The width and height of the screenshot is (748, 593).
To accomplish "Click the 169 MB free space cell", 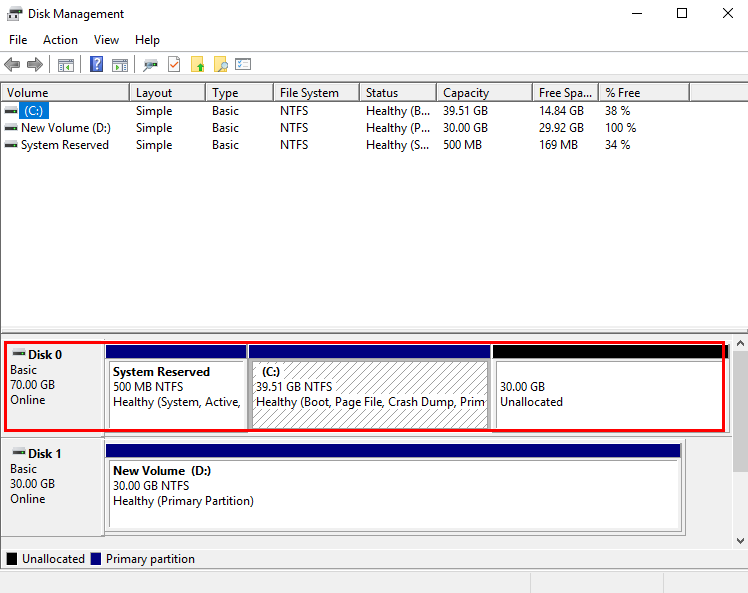I will 558,145.
